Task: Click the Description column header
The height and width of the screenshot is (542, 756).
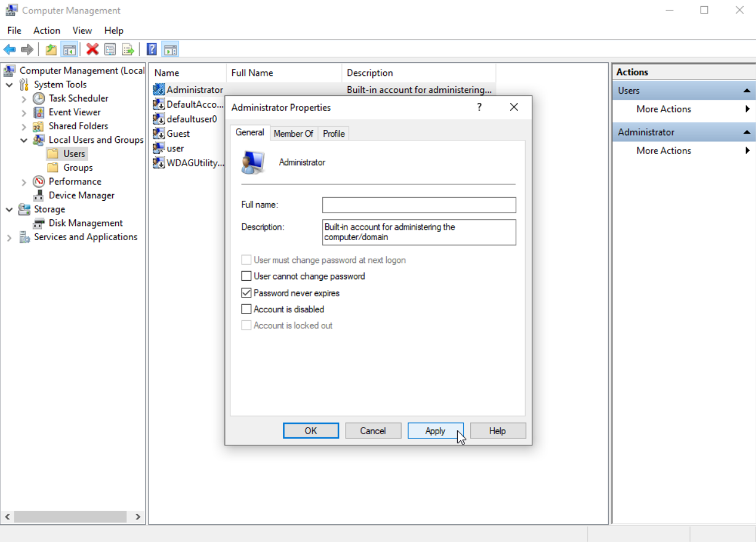Action: pos(418,73)
